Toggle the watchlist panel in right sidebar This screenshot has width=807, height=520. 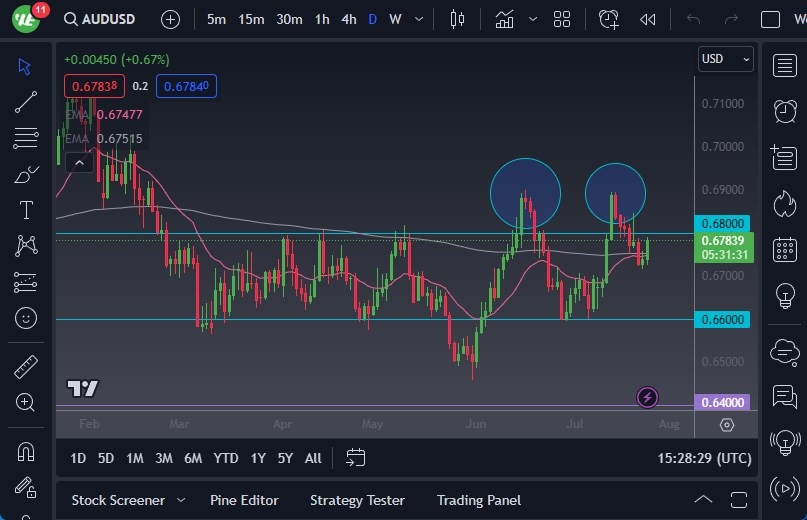785,65
